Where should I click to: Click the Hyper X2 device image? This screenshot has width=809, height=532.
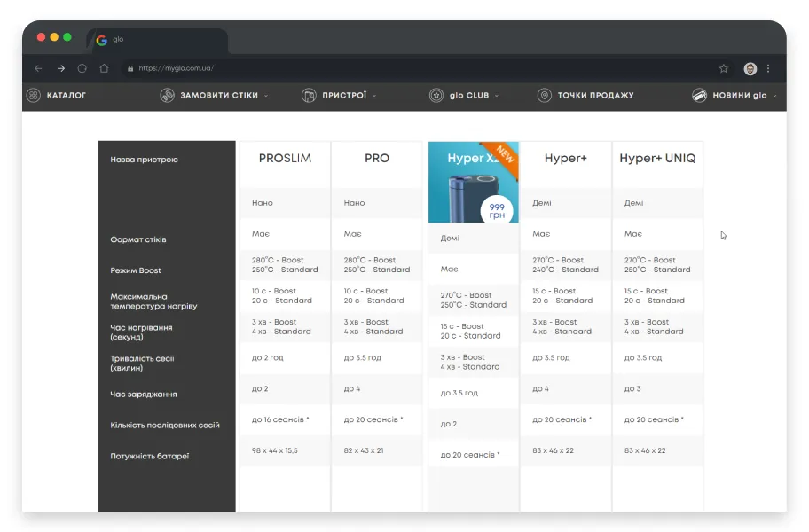coord(472,199)
